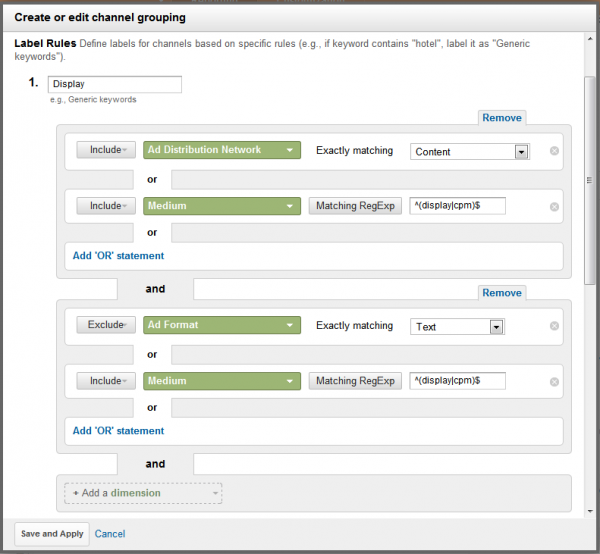The image size is (600, 554).
Task: Cancel the channel grouping edit
Action: [109, 534]
